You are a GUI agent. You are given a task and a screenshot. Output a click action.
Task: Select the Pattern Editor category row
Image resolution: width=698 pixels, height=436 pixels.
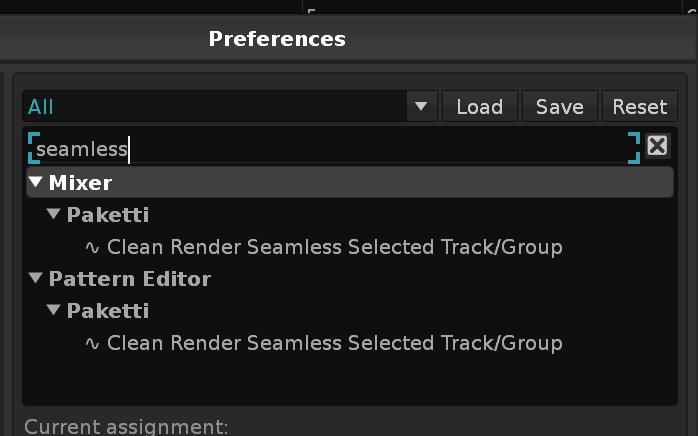tap(350, 279)
